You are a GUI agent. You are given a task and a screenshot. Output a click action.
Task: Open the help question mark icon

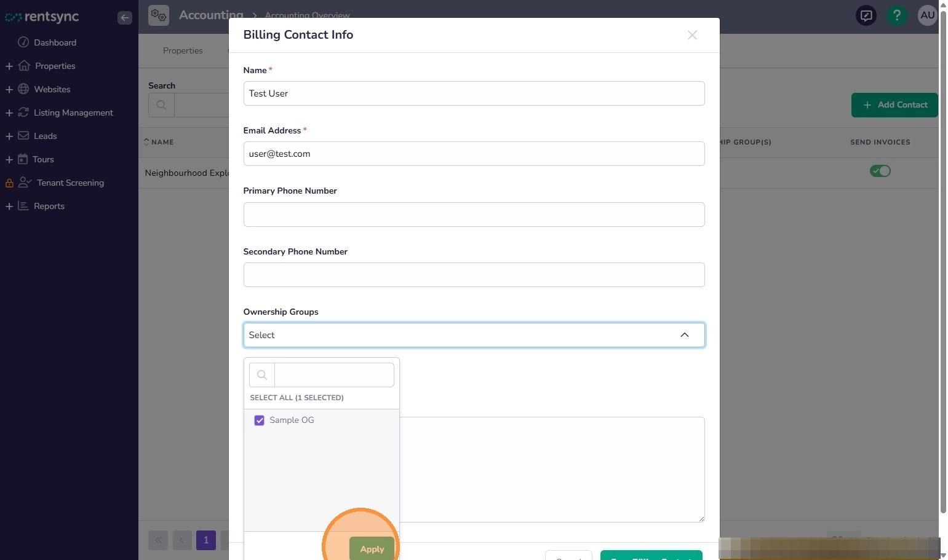(x=897, y=15)
